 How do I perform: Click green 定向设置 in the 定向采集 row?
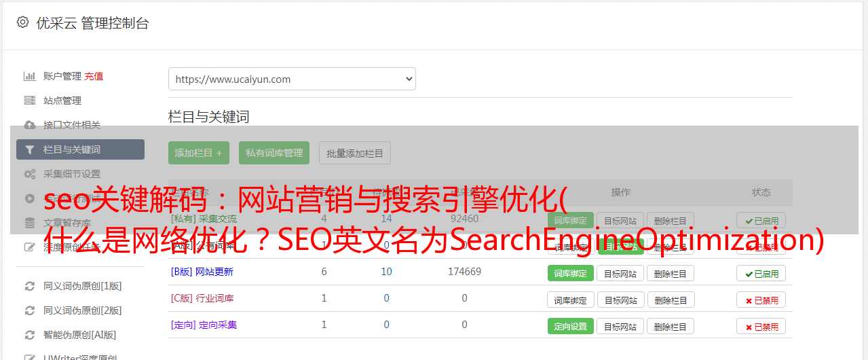coord(571,326)
